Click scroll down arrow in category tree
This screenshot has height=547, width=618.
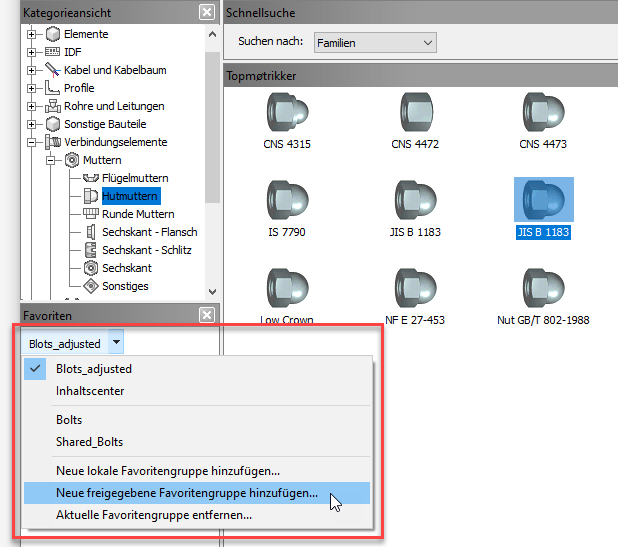click(x=212, y=292)
